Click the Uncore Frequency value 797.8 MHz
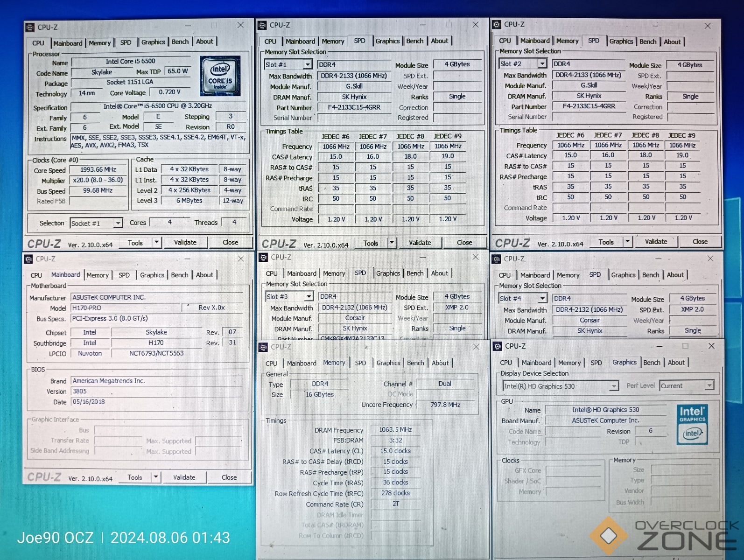744x560 pixels. (x=445, y=405)
